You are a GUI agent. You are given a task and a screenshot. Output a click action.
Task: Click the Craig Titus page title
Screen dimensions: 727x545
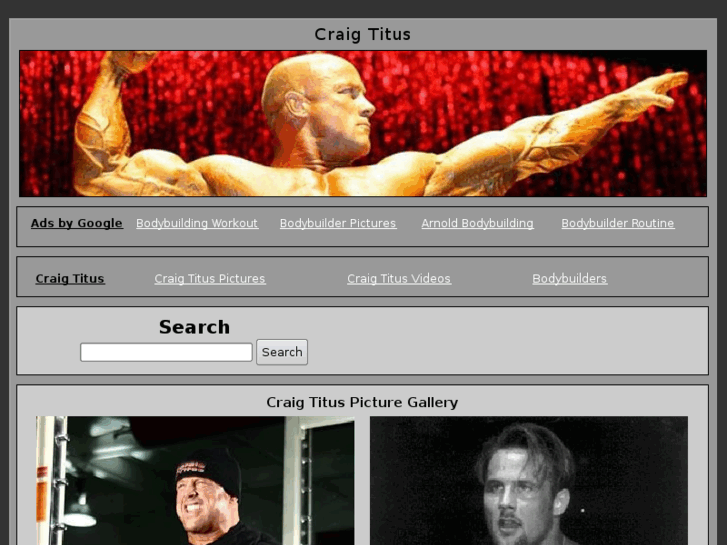coord(363,34)
